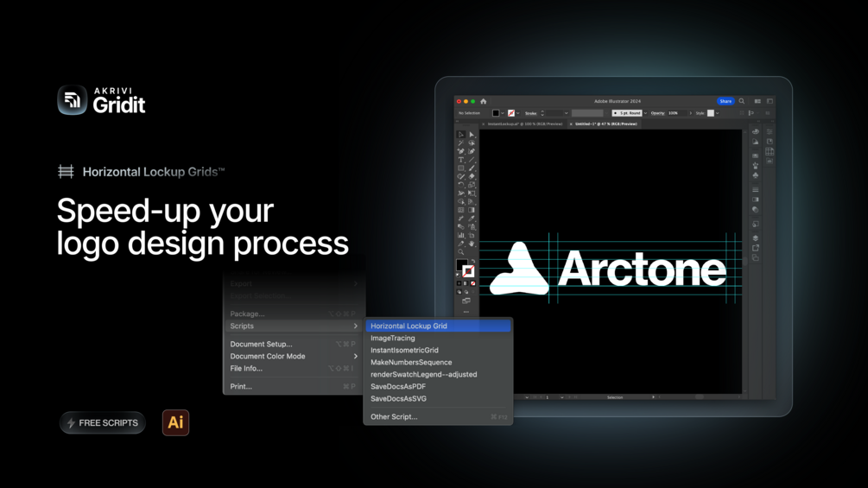Open Asset Export panel icon
This screenshot has height=488, width=868.
tap(756, 248)
